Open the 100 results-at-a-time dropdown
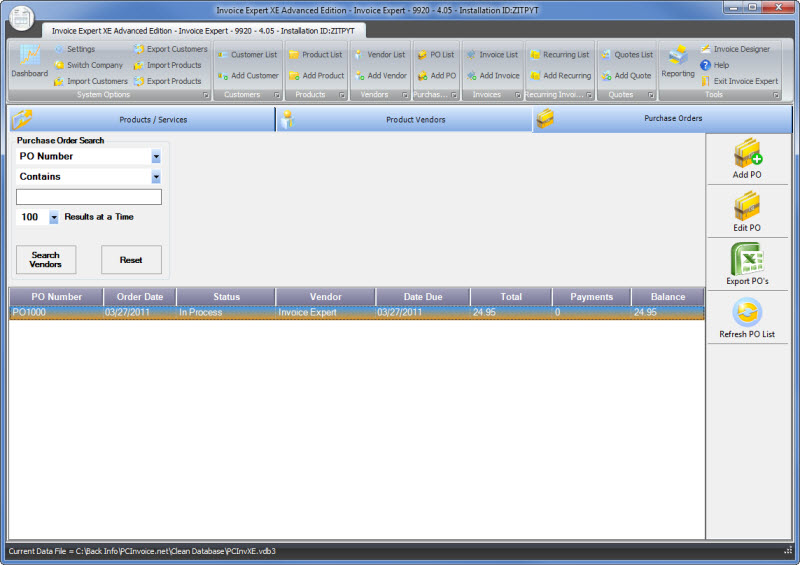The height and width of the screenshot is (565, 800). click(x=54, y=217)
